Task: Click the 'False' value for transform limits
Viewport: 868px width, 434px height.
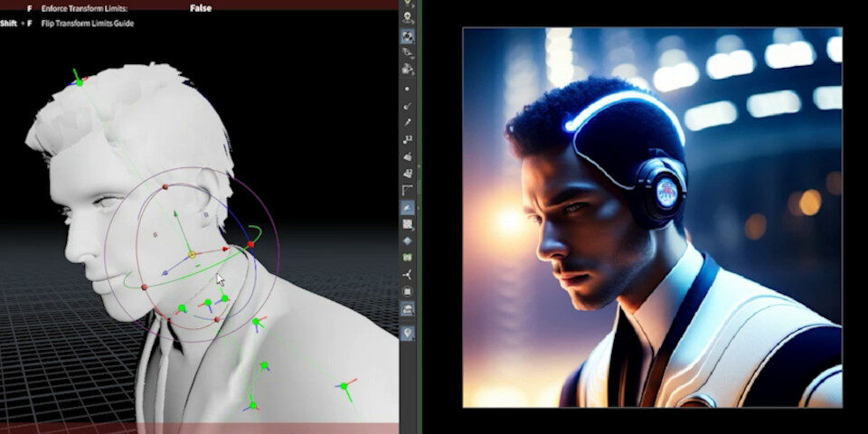Action: tap(201, 8)
